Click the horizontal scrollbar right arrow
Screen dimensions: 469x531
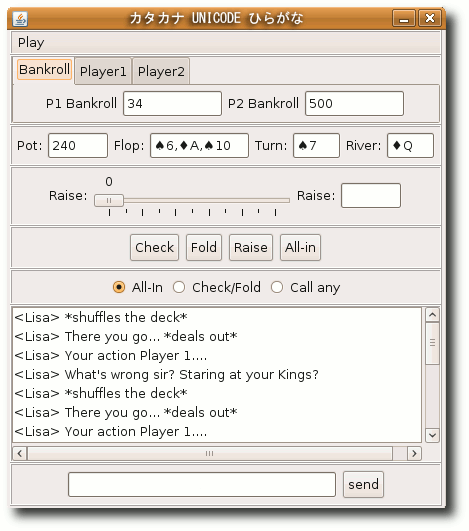[414, 453]
